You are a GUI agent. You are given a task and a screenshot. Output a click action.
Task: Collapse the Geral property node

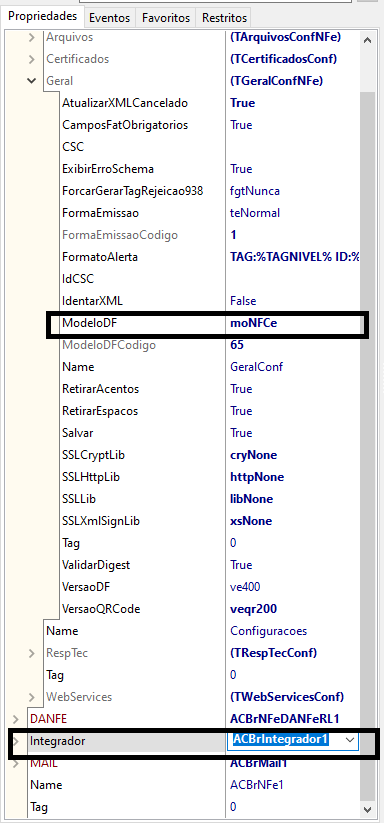32,81
